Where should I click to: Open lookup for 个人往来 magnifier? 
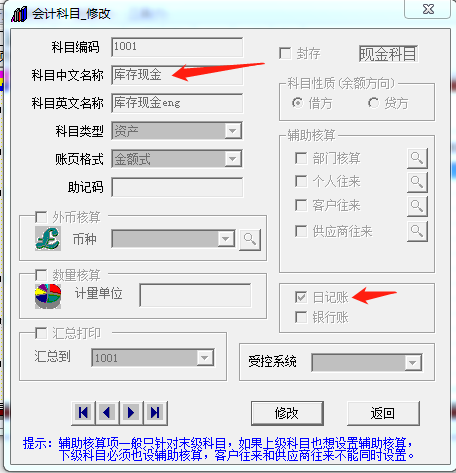click(417, 182)
